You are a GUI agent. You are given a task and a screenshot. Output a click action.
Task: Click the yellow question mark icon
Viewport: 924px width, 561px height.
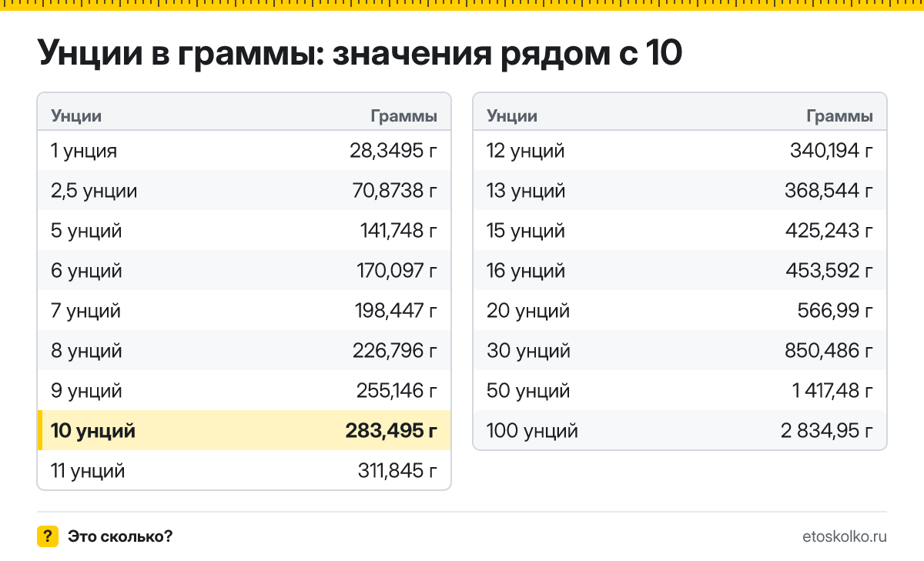[48, 536]
